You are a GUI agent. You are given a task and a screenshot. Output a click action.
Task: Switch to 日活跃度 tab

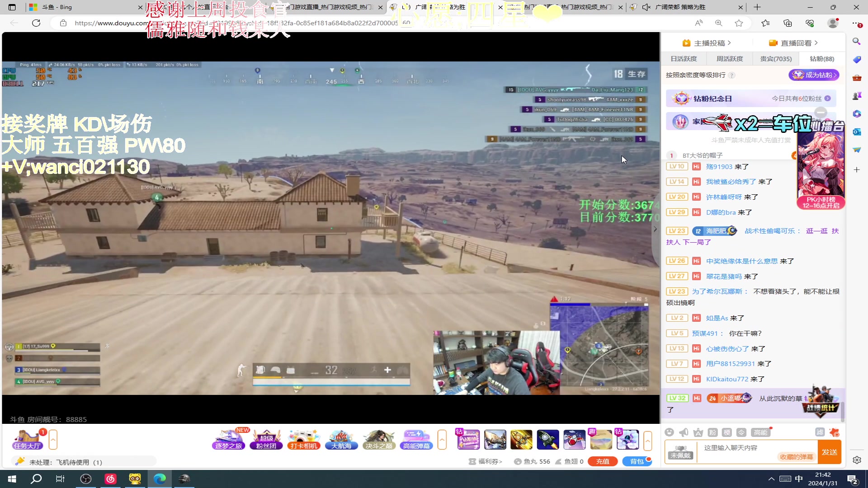[x=684, y=59]
